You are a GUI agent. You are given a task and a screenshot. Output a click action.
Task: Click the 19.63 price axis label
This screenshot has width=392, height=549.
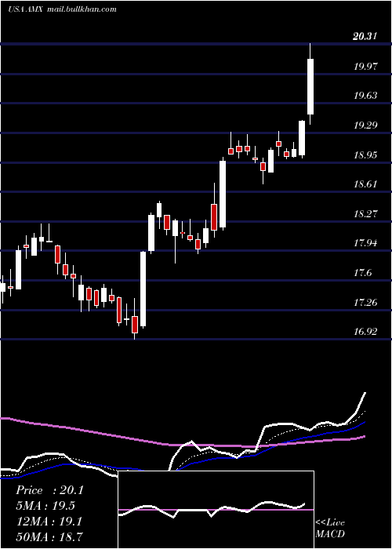[365, 95]
